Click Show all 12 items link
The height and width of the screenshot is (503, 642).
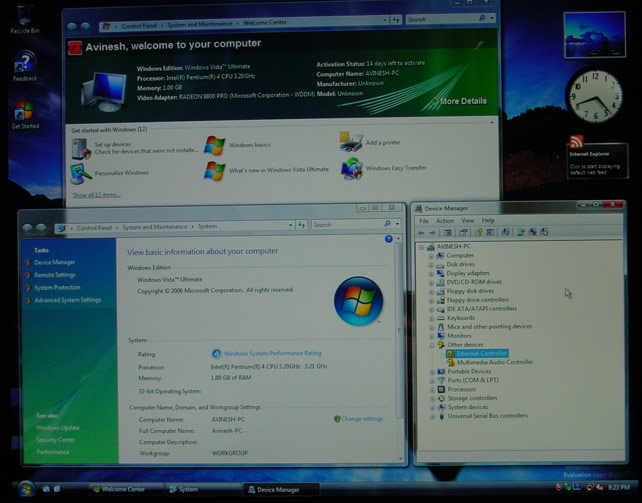(96, 195)
